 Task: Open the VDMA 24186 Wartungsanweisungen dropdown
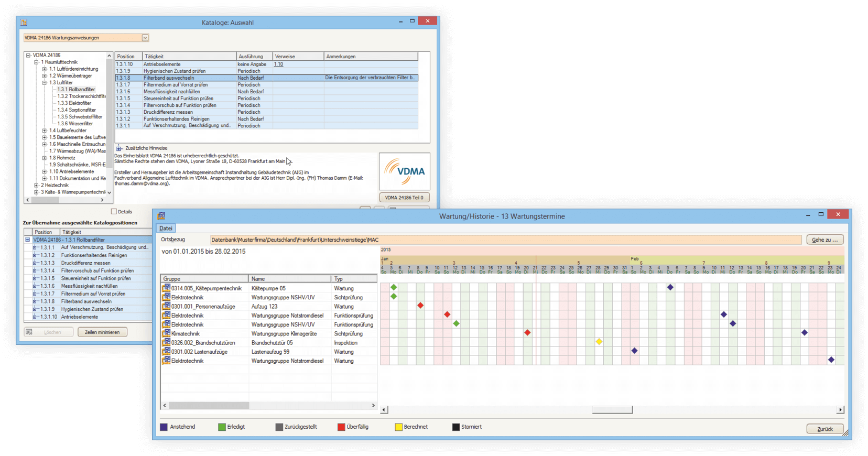click(x=145, y=38)
